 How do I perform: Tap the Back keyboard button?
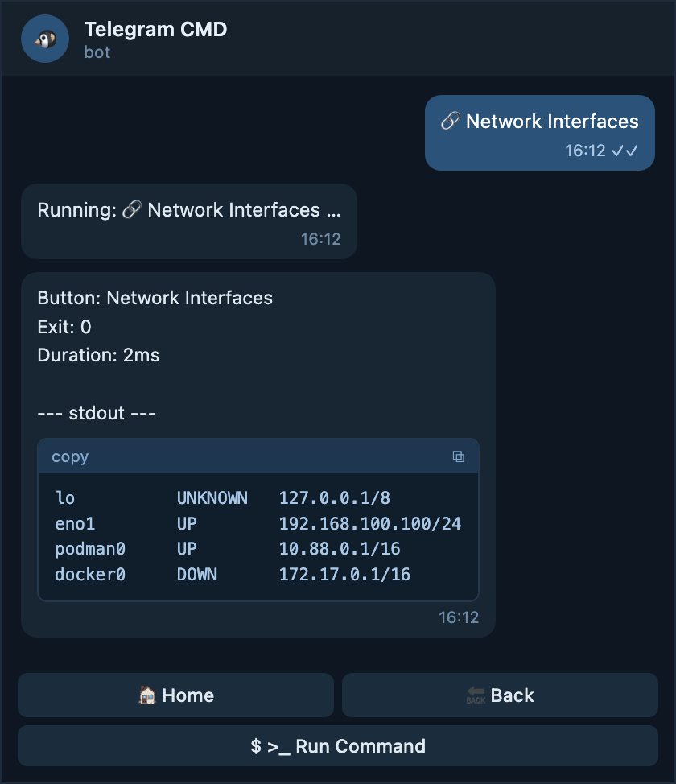pyautogui.click(x=500, y=695)
